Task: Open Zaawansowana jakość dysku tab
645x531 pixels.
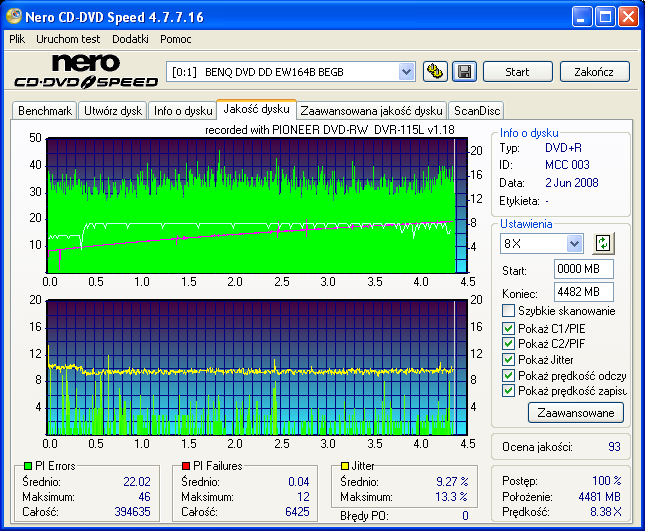Action: [371, 111]
